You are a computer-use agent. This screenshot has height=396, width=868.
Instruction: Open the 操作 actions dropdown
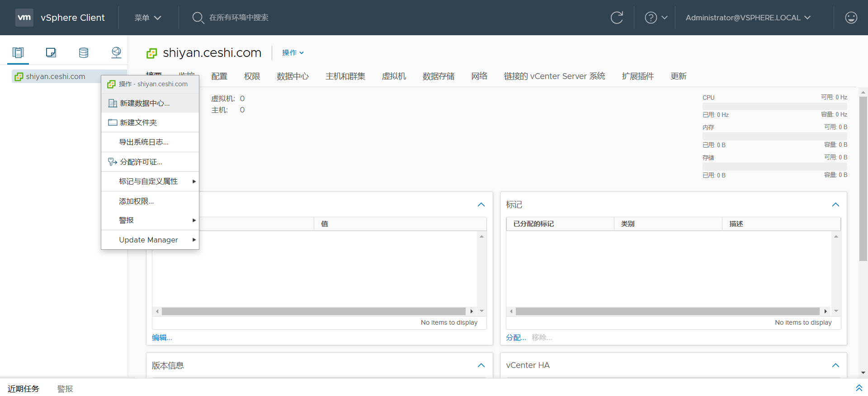pyautogui.click(x=293, y=53)
